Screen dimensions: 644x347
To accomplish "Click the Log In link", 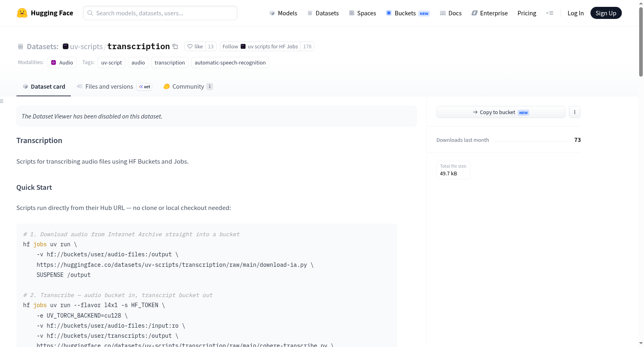I will tap(576, 13).
